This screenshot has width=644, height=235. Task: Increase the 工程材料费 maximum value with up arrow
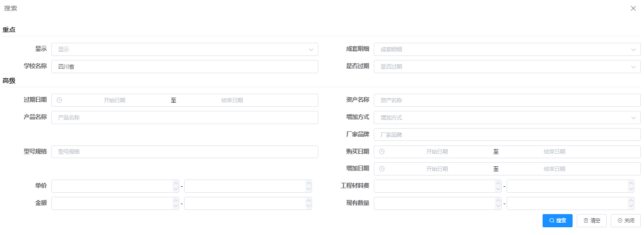(x=631, y=183)
